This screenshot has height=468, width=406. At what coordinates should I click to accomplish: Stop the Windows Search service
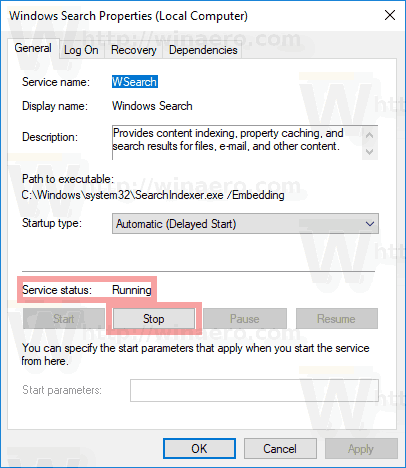154,319
